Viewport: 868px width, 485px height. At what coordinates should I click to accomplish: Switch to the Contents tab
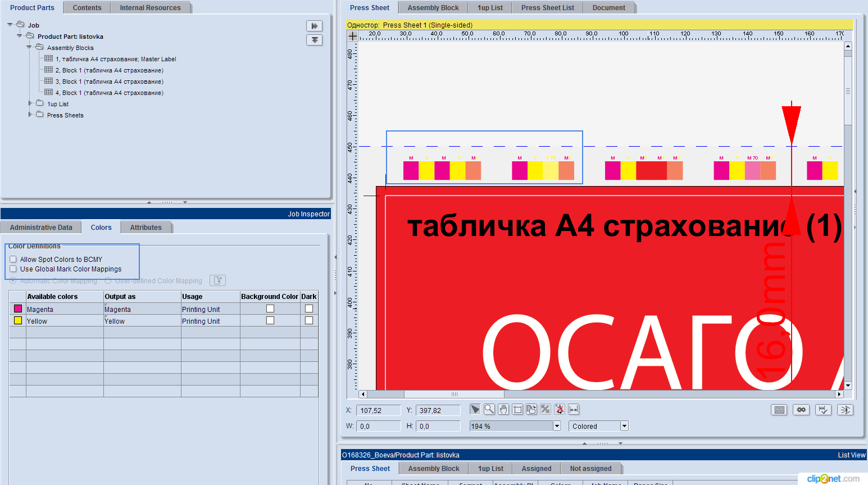(87, 8)
